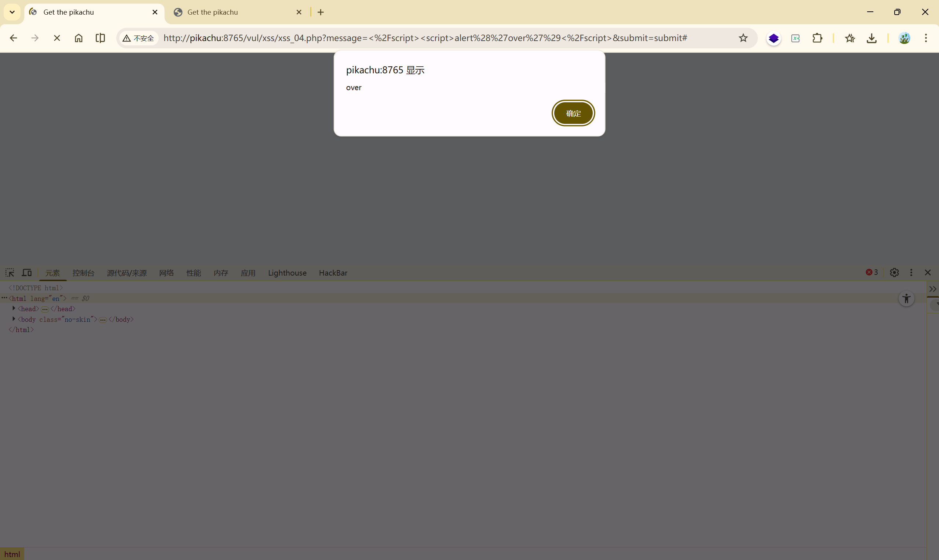The image size is (939, 560).
Task: Bookmark this page with the star icon
Action: point(743,38)
